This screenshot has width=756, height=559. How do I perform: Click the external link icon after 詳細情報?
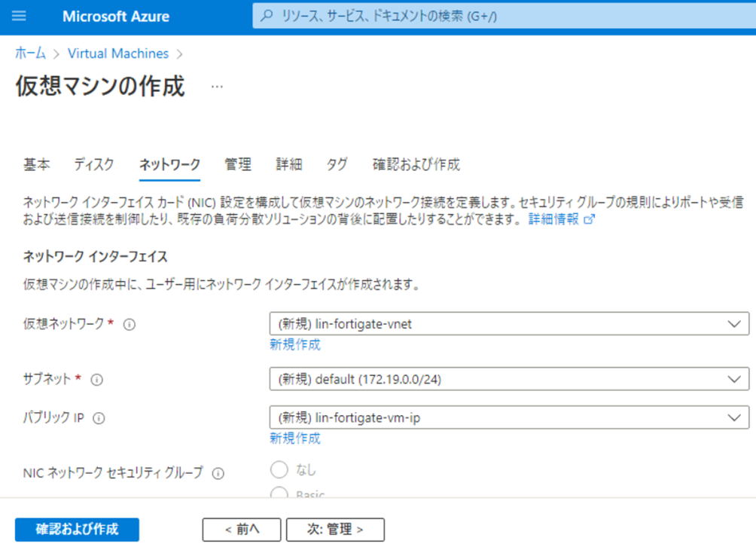pos(590,219)
